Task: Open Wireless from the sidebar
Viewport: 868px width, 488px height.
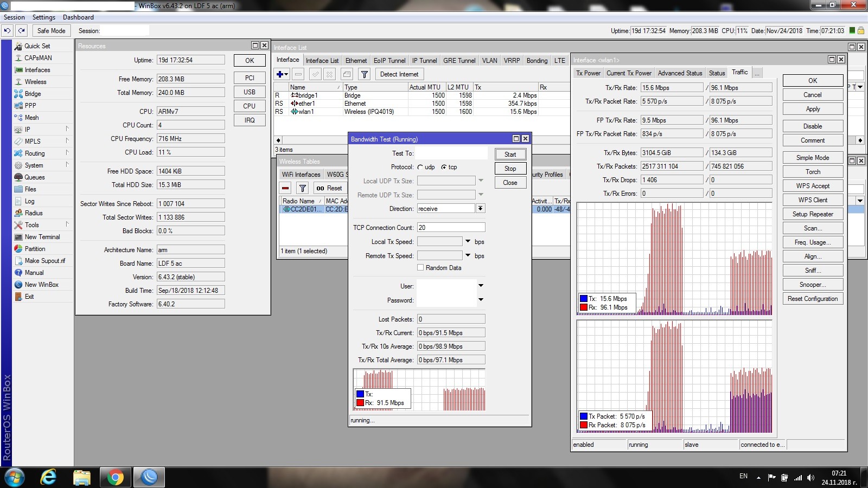Action: point(35,82)
